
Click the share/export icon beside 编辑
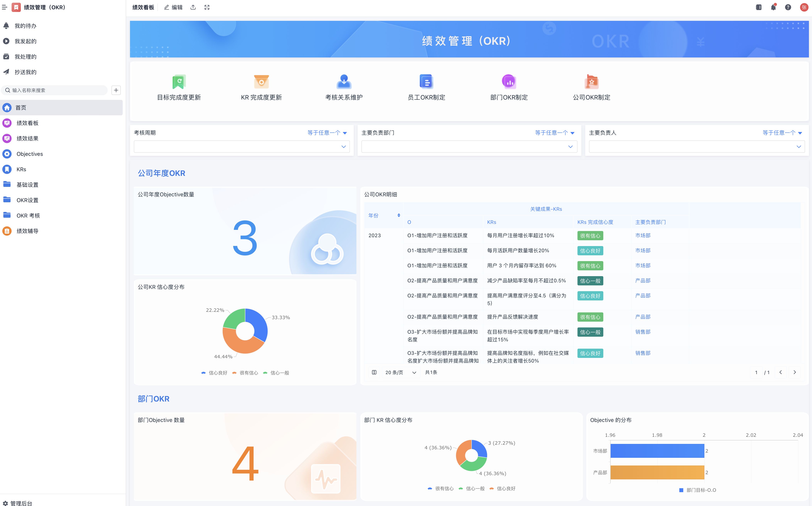193,7
